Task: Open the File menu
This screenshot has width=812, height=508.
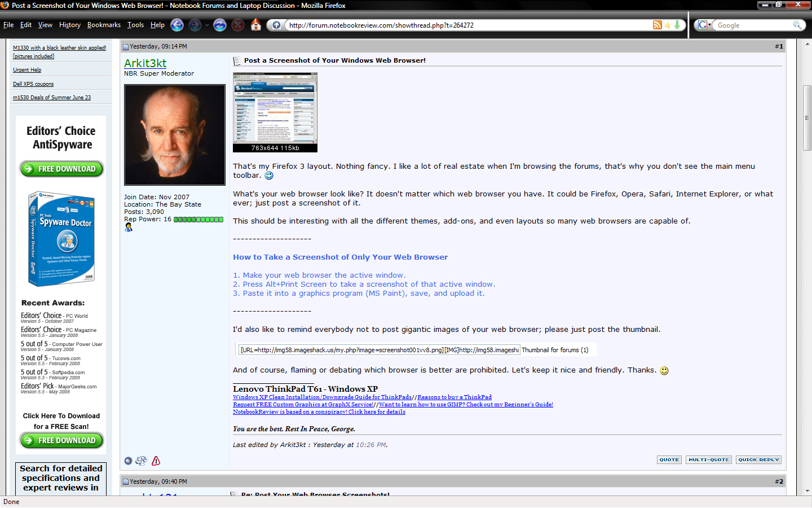Action: (x=8, y=25)
